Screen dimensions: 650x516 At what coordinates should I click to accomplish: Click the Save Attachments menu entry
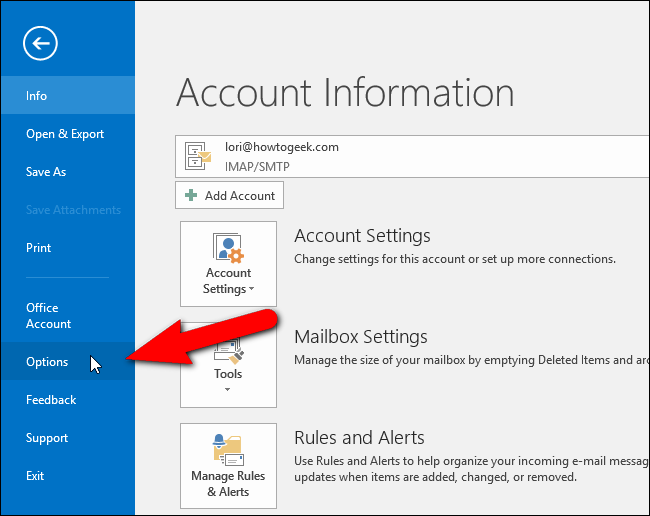(x=73, y=210)
